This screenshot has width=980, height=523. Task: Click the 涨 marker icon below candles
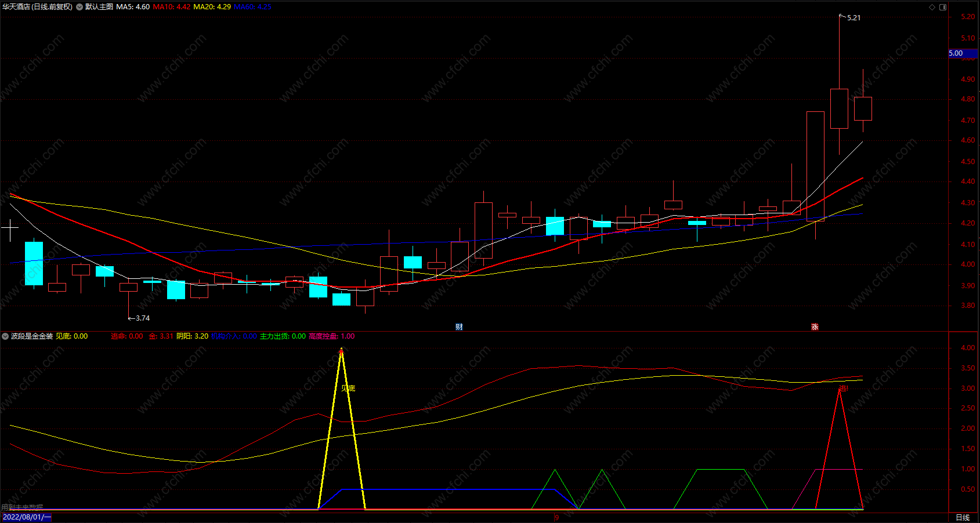click(815, 327)
